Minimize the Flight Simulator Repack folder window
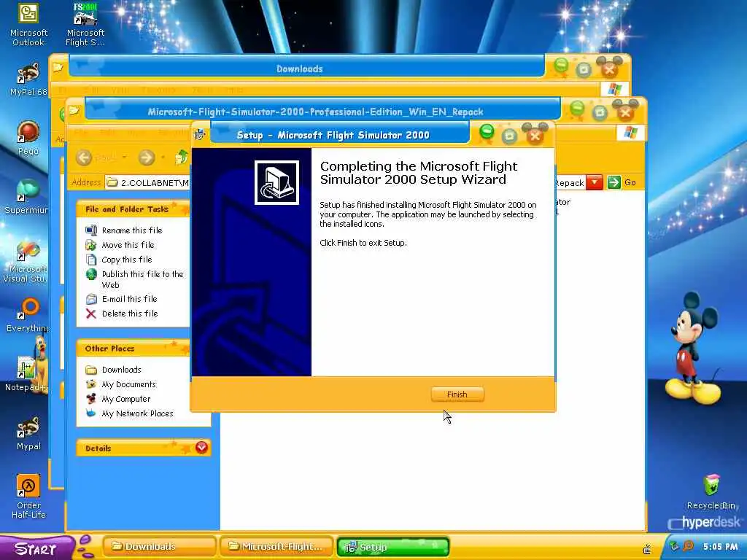The width and height of the screenshot is (747, 560). point(577,109)
